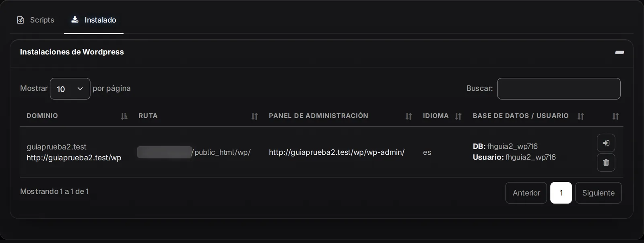Click the guiaprueba2.test domain text

point(56,147)
